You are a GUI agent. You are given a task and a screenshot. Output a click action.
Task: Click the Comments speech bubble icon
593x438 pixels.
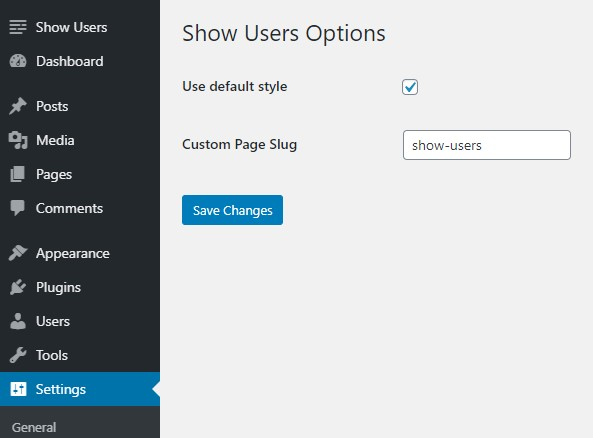[17, 208]
